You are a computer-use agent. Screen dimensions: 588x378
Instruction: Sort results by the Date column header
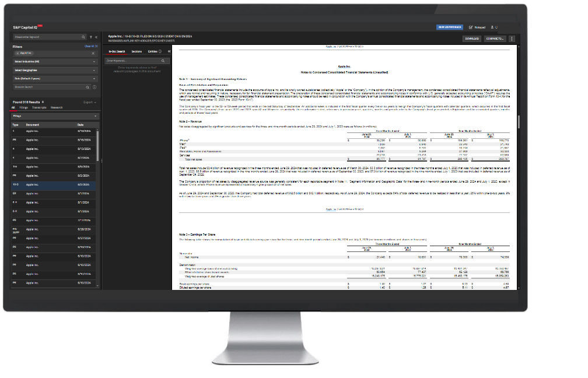click(80, 125)
